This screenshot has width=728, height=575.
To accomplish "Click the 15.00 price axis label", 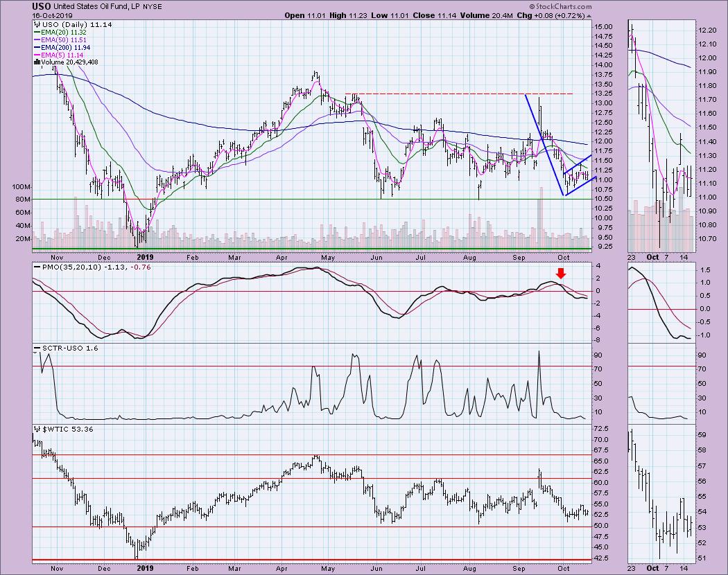I will [x=603, y=27].
